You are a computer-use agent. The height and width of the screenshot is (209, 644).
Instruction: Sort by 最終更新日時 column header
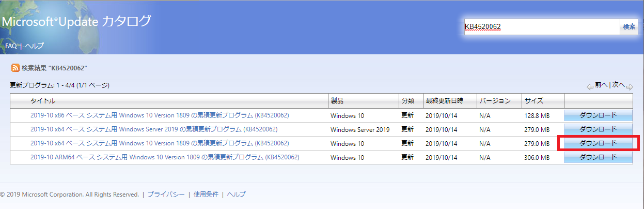444,101
